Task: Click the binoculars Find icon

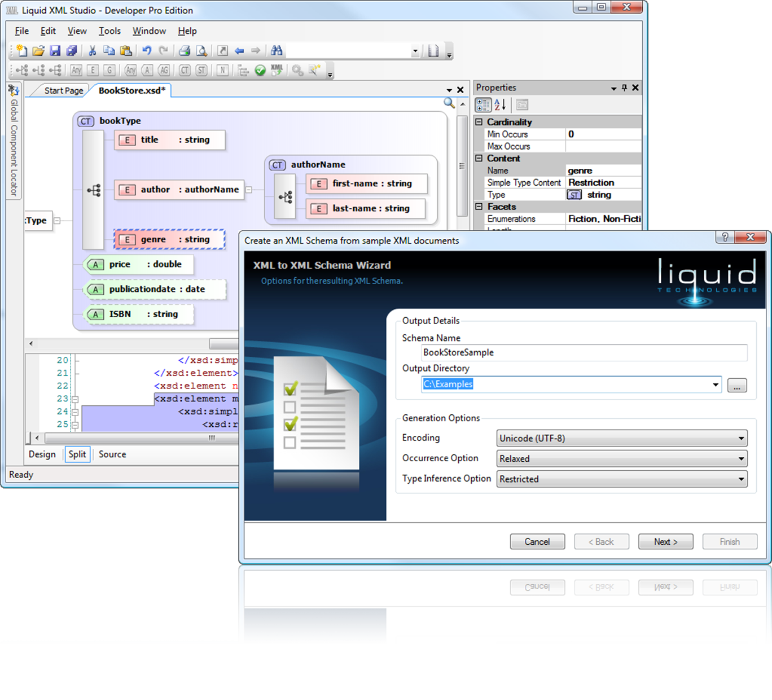Action: coord(277,51)
